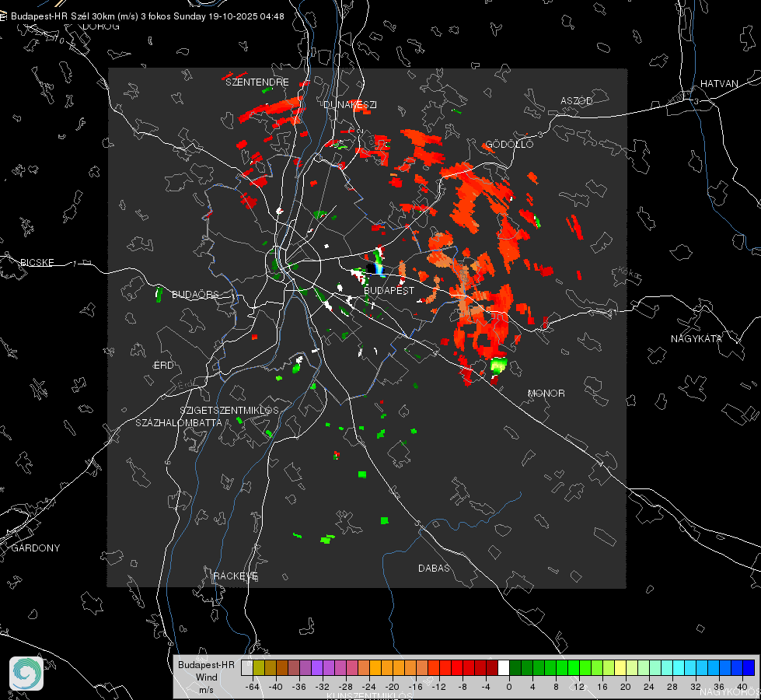The width and height of the screenshot is (761, 700).
Task: Click the 28 value on the legend scale
Action: coord(672,687)
